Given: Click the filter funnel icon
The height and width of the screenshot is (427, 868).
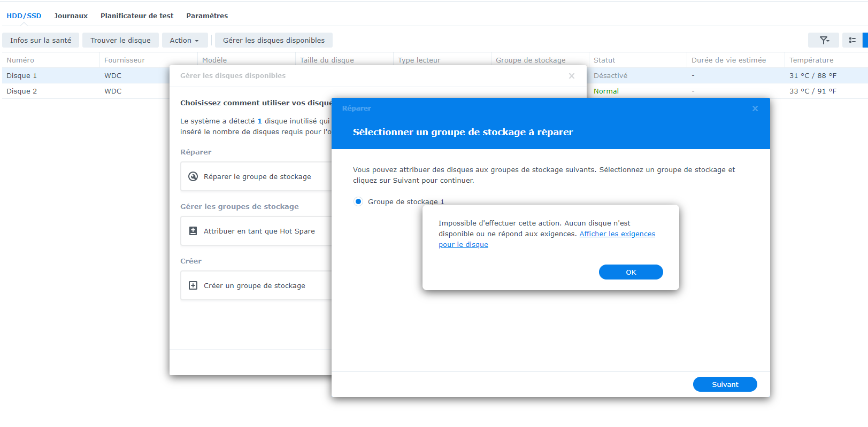Looking at the screenshot, I should tap(824, 40).
